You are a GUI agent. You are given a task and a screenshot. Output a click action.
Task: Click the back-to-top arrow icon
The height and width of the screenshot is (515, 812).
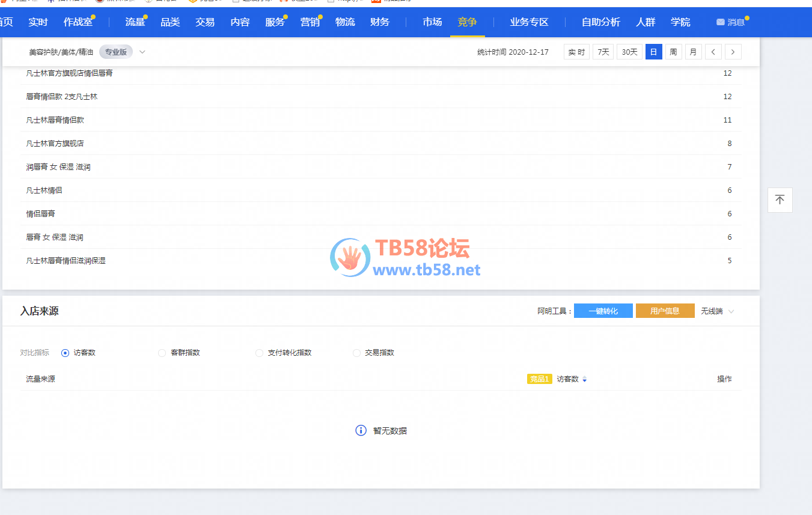point(780,200)
